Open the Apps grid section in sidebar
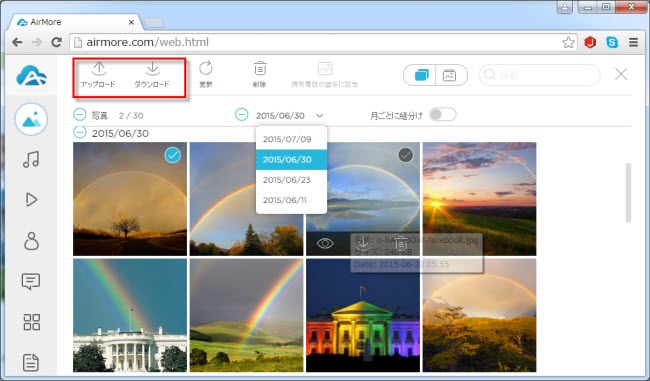 pos(32,322)
